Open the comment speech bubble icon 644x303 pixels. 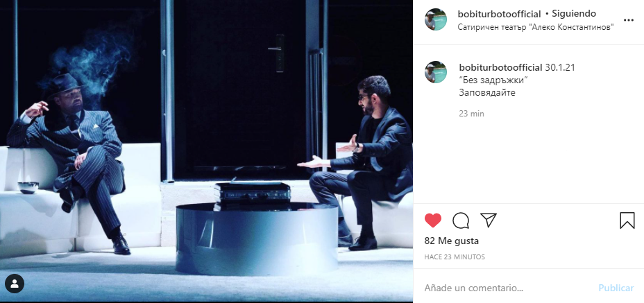(x=461, y=220)
